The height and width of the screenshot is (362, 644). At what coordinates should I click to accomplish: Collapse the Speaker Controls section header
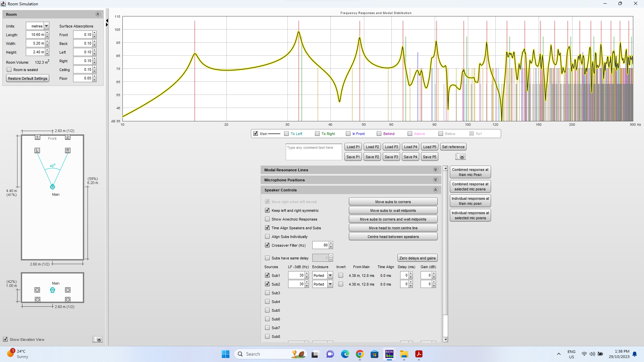click(435, 190)
